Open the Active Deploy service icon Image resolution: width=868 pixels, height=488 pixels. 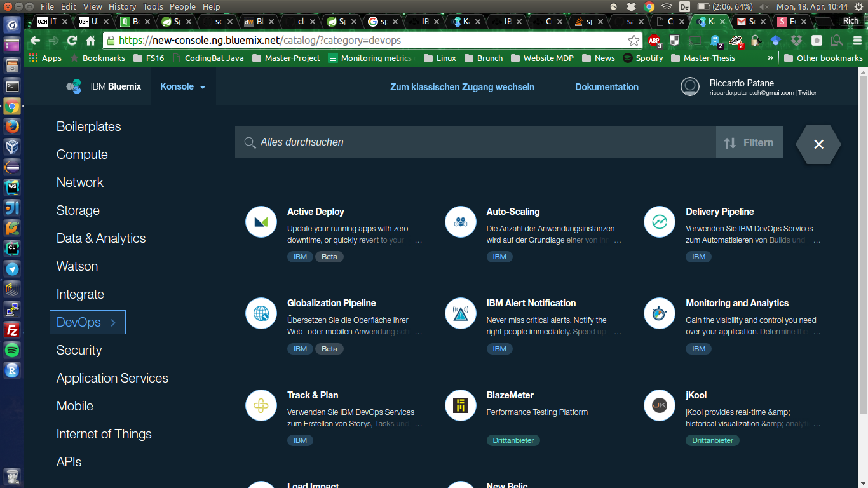[x=261, y=222]
